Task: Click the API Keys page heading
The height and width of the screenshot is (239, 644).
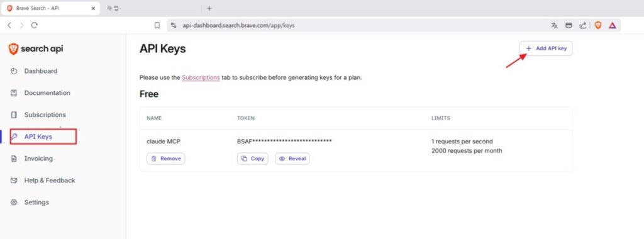Action: pos(163,49)
